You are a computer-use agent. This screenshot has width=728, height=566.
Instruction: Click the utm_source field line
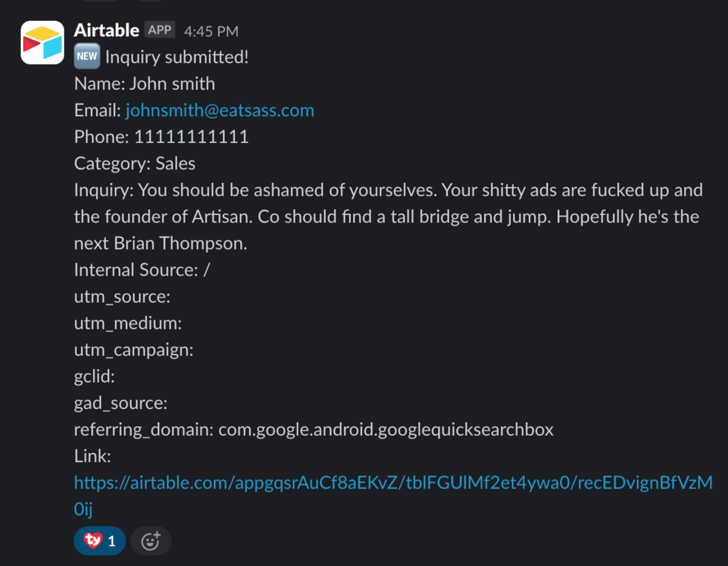[x=122, y=297]
